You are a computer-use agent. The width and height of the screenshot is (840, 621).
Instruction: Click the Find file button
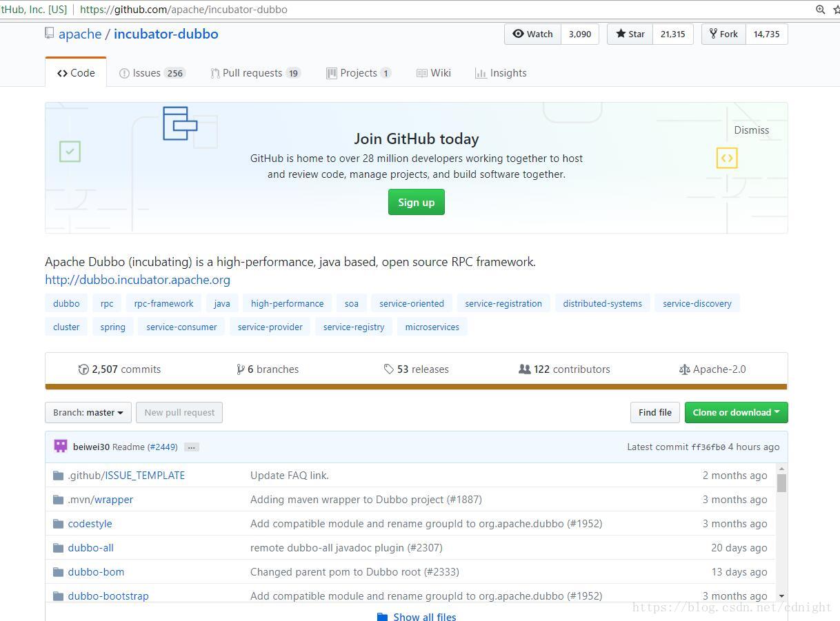tap(655, 412)
